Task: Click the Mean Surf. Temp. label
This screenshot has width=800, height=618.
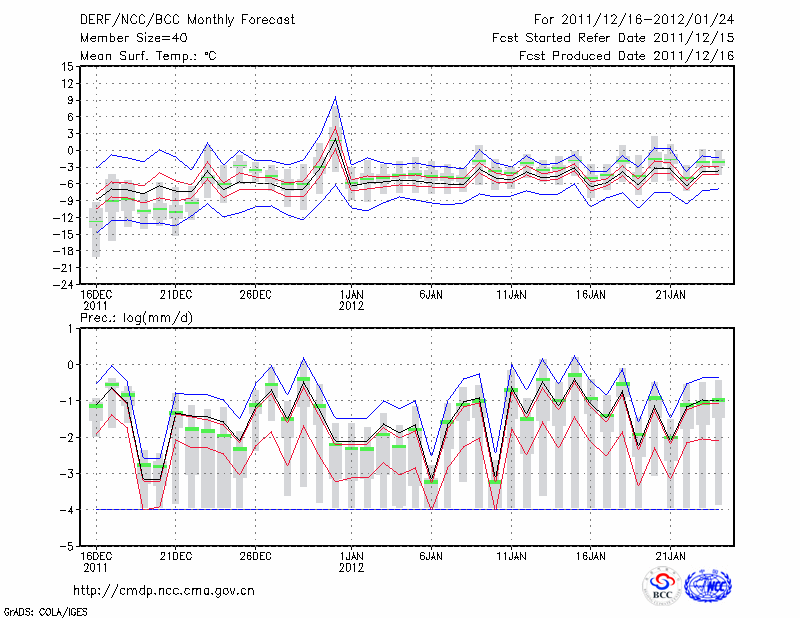Action: 148,56
